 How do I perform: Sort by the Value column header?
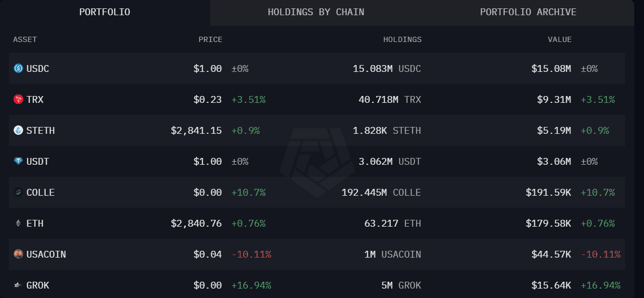coord(559,39)
